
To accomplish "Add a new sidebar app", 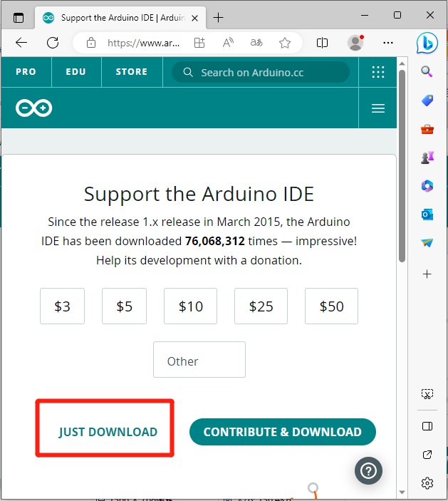I will [x=427, y=274].
